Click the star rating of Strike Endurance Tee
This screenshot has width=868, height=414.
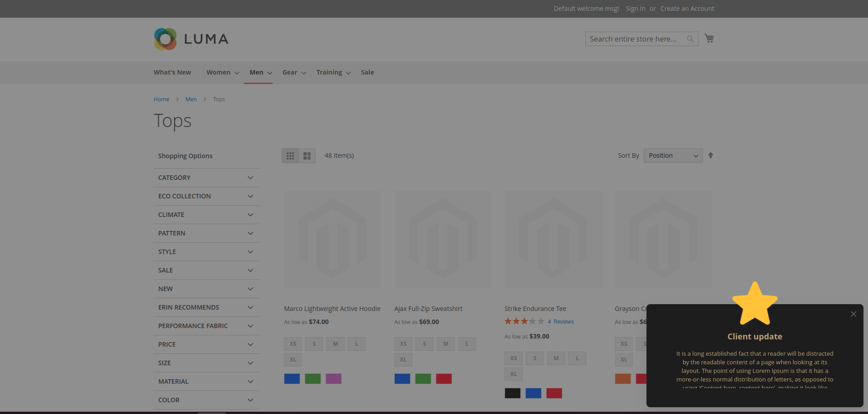[524, 321]
